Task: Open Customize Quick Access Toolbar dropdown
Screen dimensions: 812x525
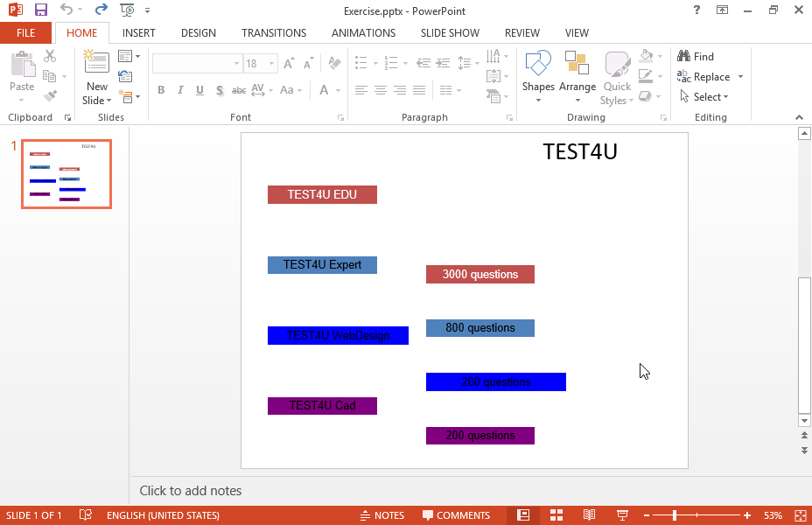Action: [148, 10]
